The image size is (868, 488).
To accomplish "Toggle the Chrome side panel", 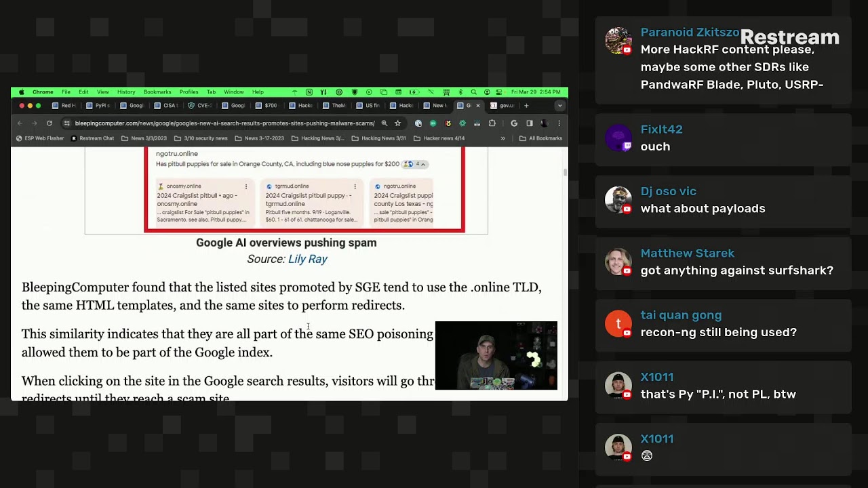I will pos(530,123).
